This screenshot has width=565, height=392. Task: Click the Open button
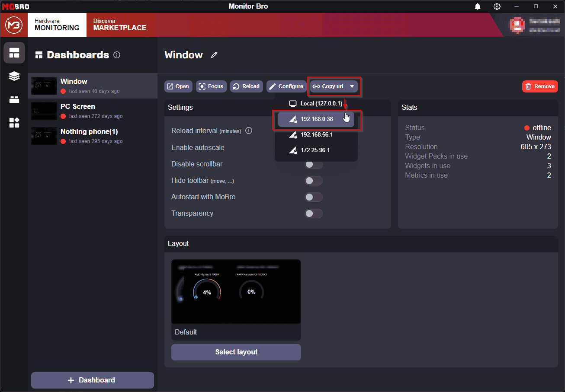coord(178,86)
